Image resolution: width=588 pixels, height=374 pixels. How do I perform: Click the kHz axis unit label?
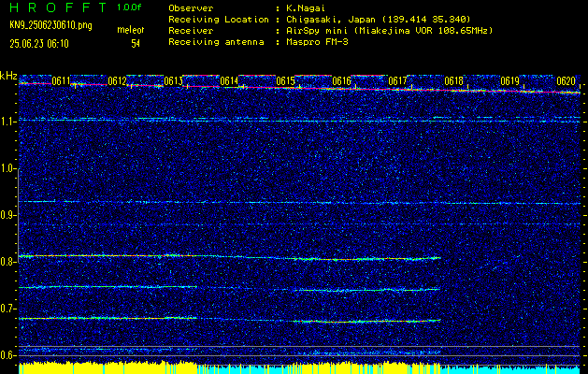click(x=8, y=76)
